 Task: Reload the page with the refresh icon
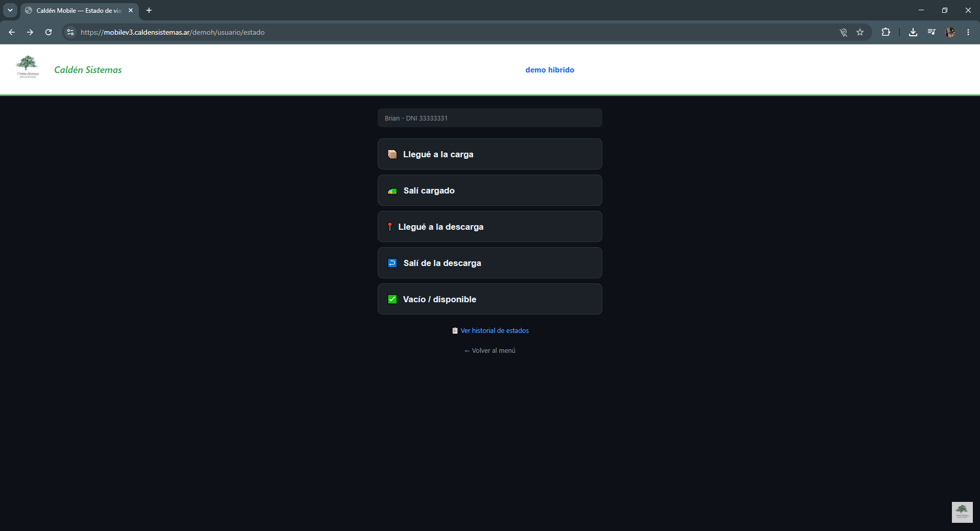click(48, 32)
